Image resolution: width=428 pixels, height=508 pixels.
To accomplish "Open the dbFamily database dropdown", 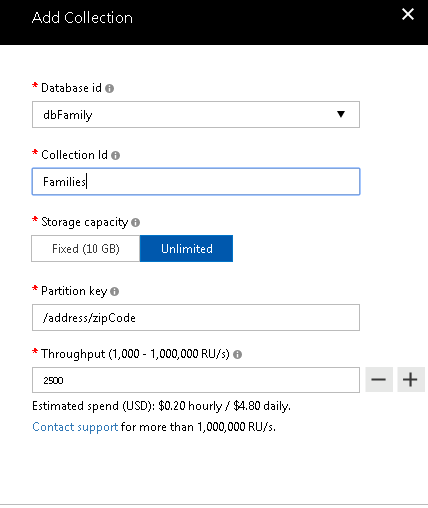I will click(196, 115).
